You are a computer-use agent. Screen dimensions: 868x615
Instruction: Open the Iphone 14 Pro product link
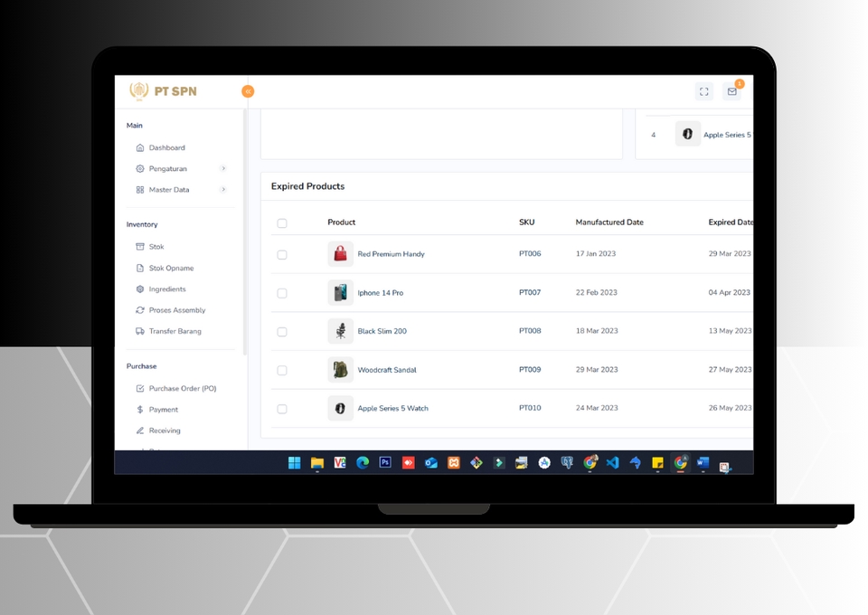pyautogui.click(x=380, y=293)
